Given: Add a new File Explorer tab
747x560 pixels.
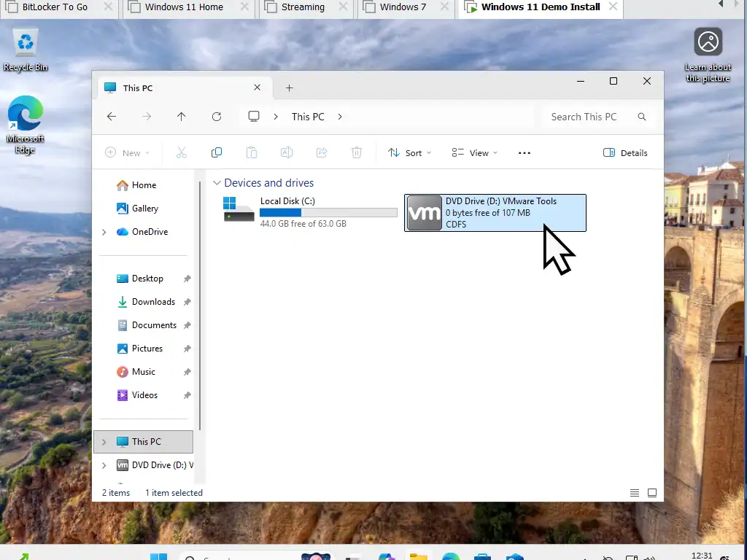Looking at the screenshot, I should [x=289, y=87].
